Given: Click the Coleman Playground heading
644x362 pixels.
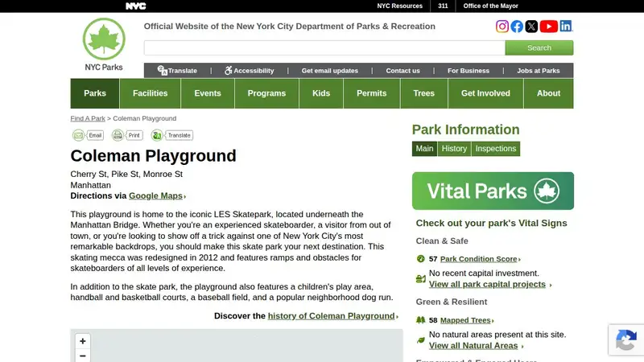Looking at the screenshot, I should pos(153,156).
